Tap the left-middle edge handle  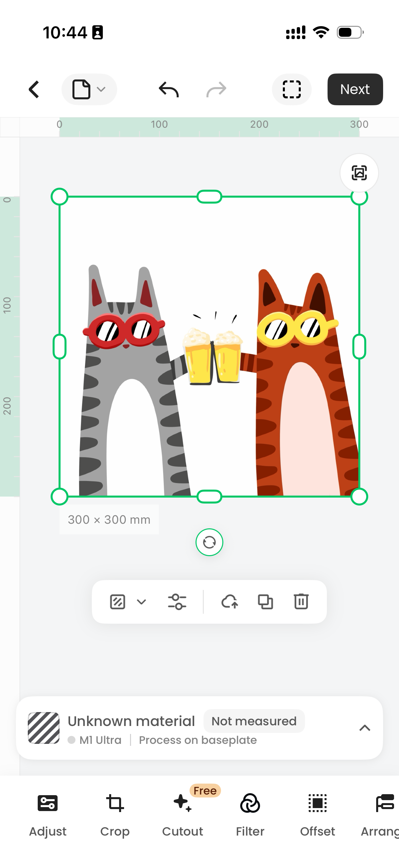point(60,347)
